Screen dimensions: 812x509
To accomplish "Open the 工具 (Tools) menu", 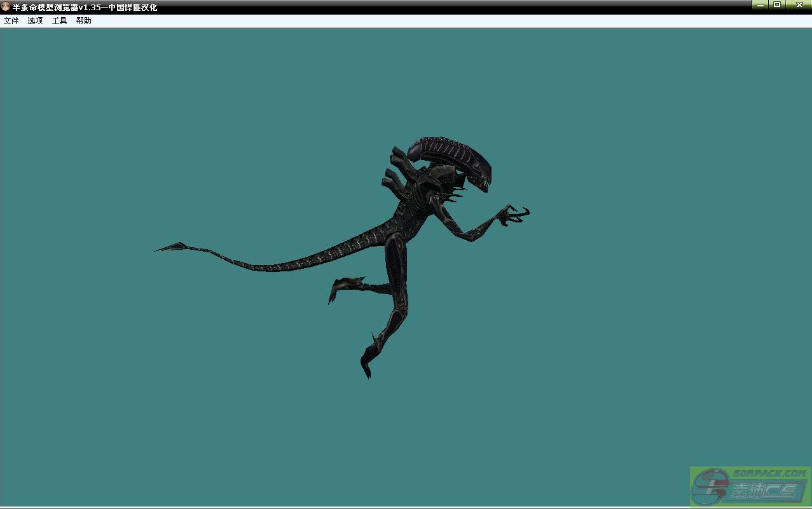I will pos(59,21).
